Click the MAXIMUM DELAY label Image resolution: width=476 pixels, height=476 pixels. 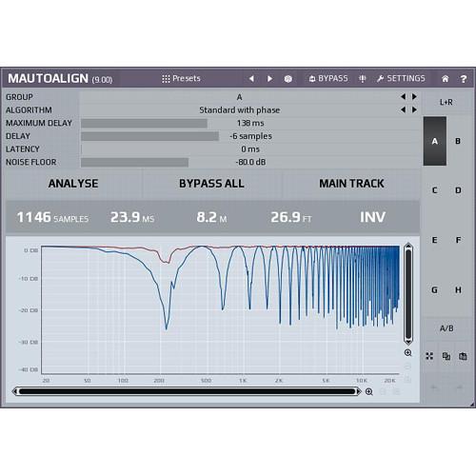coord(39,123)
